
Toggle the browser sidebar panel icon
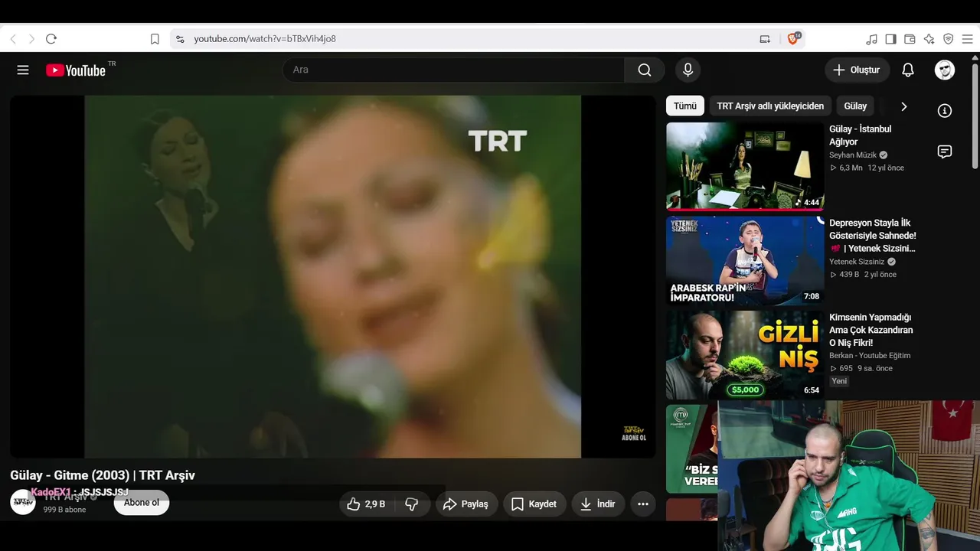coord(890,39)
